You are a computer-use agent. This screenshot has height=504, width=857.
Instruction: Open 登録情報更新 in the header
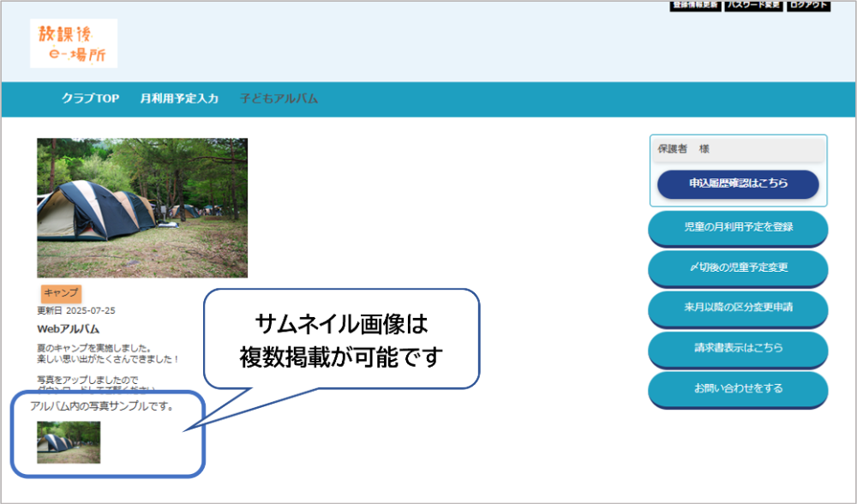pyautogui.click(x=695, y=5)
